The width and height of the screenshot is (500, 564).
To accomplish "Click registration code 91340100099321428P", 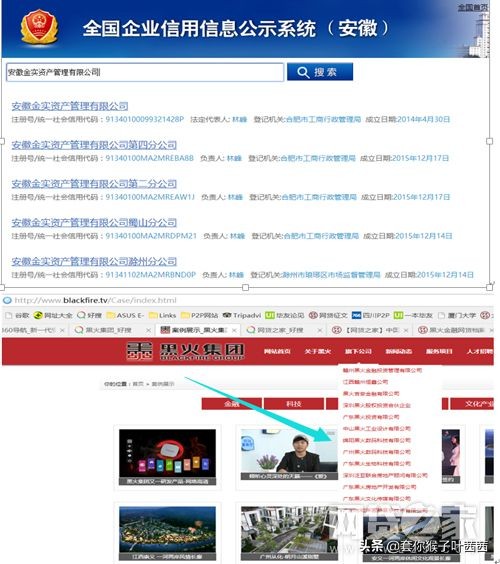I will (145, 119).
